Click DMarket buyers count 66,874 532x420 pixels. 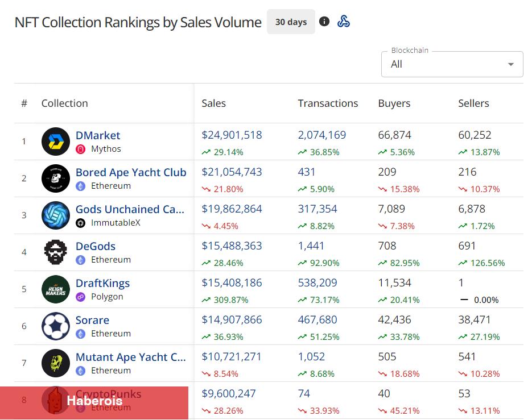point(394,135)
